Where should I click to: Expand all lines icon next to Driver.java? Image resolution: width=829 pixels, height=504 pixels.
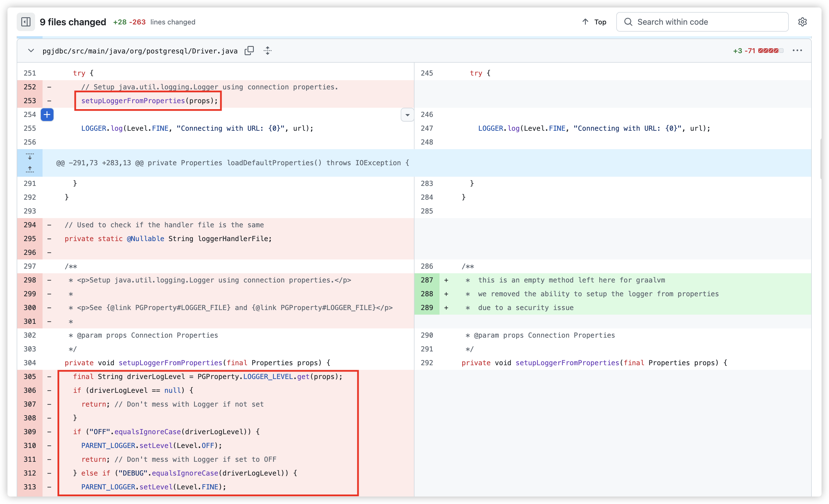[x=268, y=51]
